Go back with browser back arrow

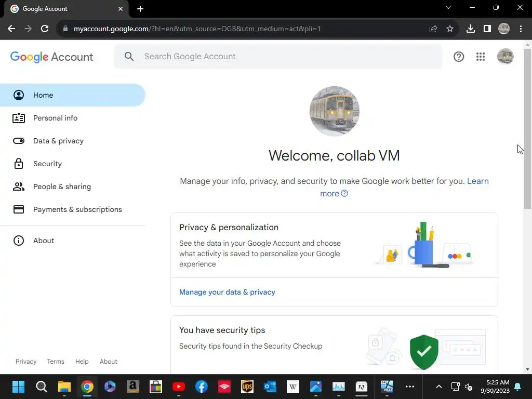pos(11,29)
